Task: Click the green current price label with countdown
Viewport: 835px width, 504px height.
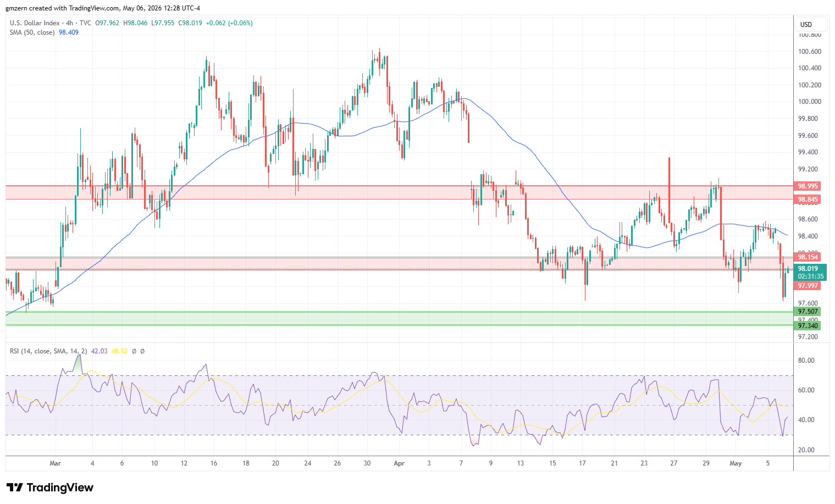Action: [810, 273]
